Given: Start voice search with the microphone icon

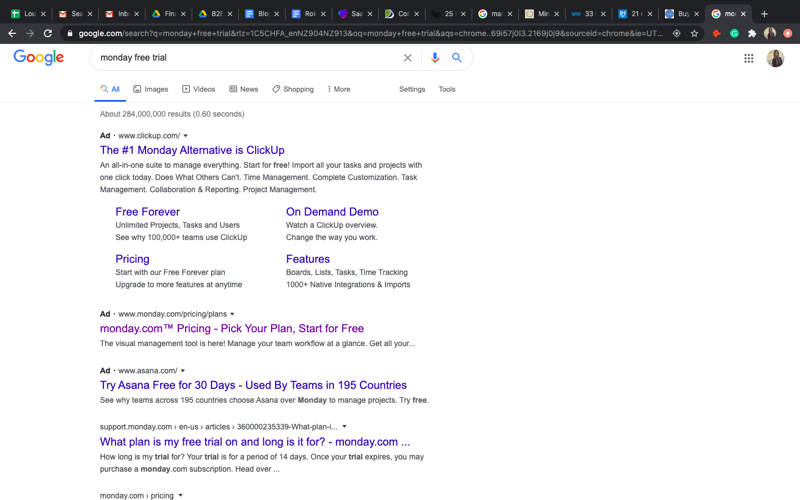Looking at the screenshot, I should (x=435, y=58).
